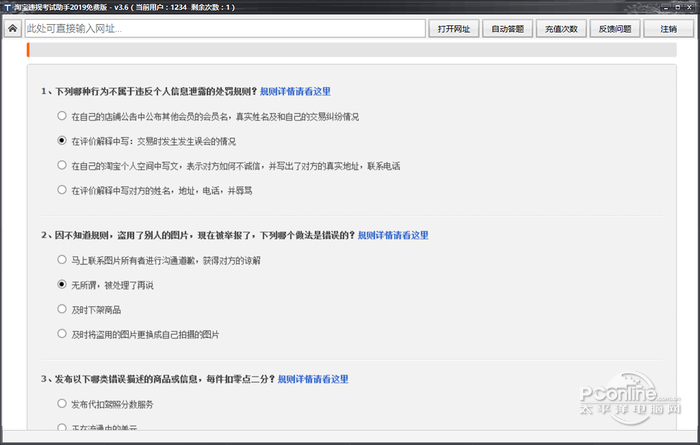The image size is (700, 445).
Task: Select option 在评价解释中写对方的姓名,地址,电话
Action: coord(62,190)
